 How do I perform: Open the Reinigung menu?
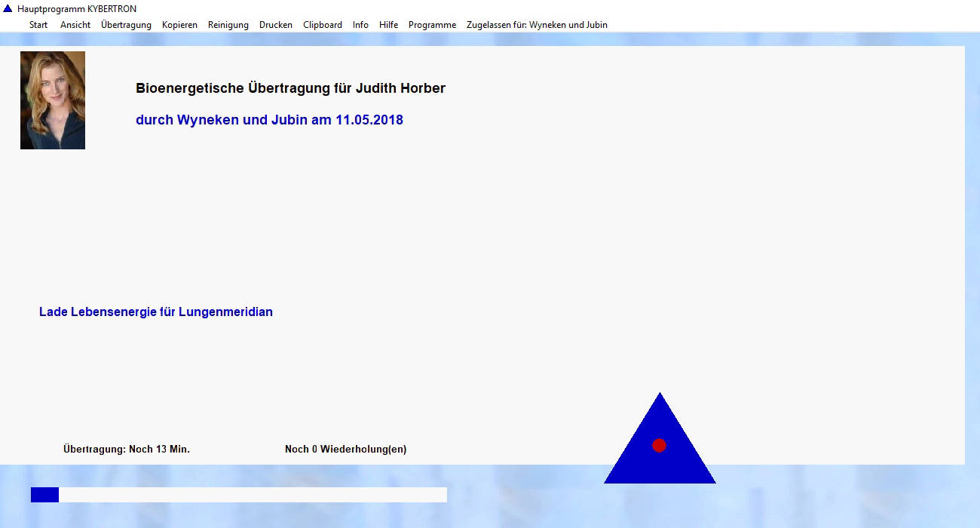tap(228, 25)
